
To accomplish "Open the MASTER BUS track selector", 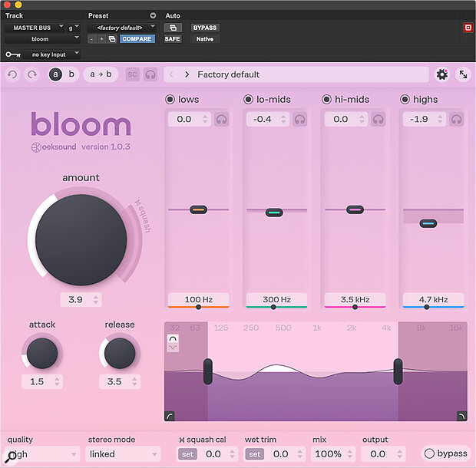I will 35,28.
